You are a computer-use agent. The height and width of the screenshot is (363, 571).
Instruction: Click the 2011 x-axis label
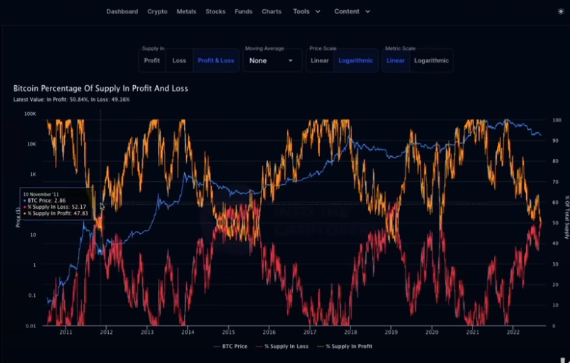[66, 332]
